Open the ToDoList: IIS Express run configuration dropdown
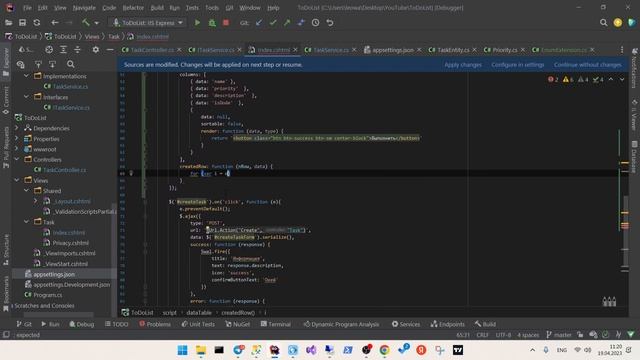This screenshot has width=640, height=360. pyautogui.click(x=148, y=23)
